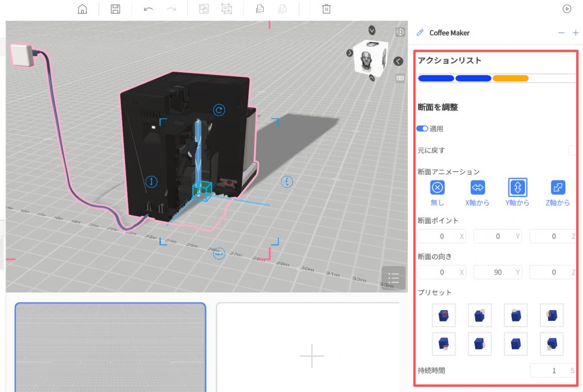
Task: Collapse panel with the minus button
Action: click(561, 33)
